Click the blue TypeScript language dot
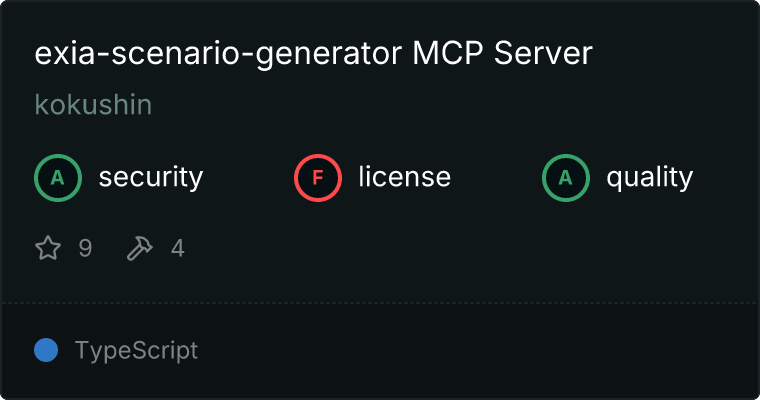This screenshot has width=760, height=400. (x=46, y=350)
